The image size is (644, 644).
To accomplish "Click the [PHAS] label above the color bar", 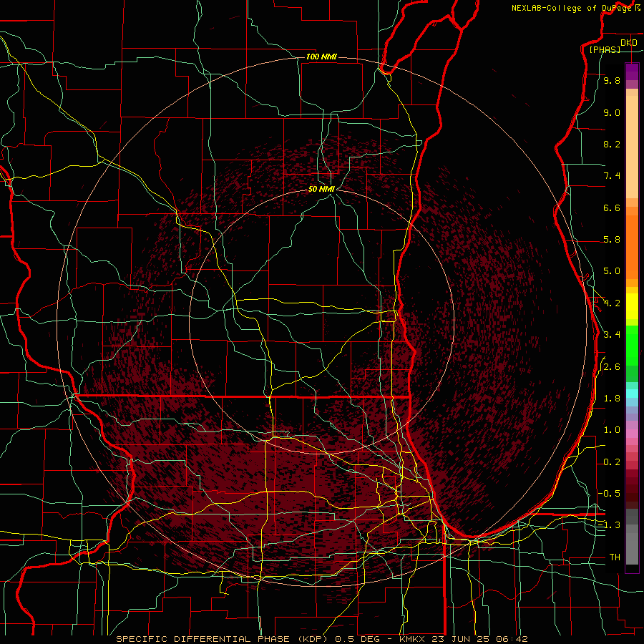I will [x=605, y=50].
